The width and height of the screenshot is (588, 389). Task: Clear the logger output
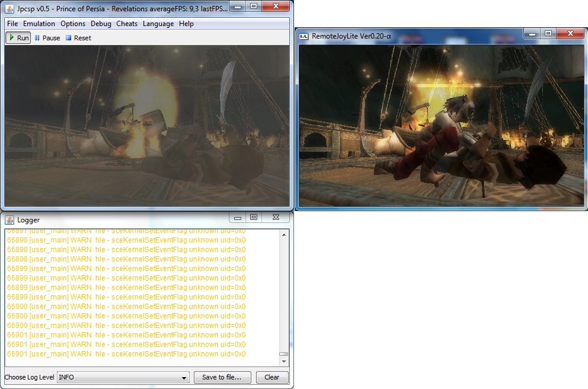pyautogui.click(x=272, y=377)
